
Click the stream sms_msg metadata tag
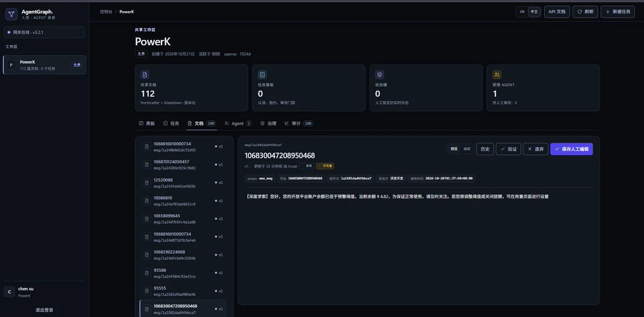click(260, 178)
